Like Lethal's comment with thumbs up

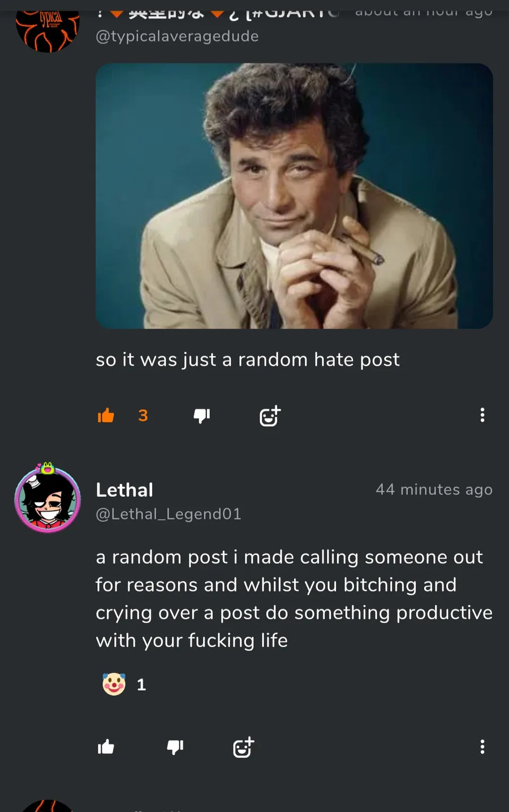(106, 747)
